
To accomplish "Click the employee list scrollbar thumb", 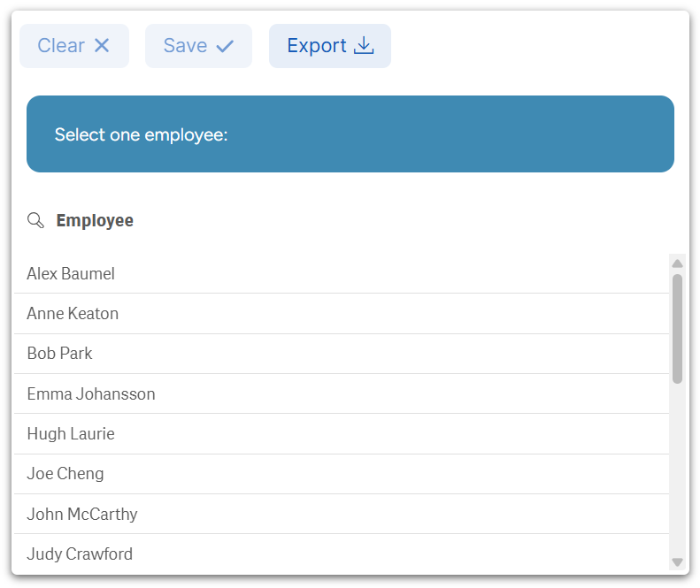I will click(x=678, y=327).
